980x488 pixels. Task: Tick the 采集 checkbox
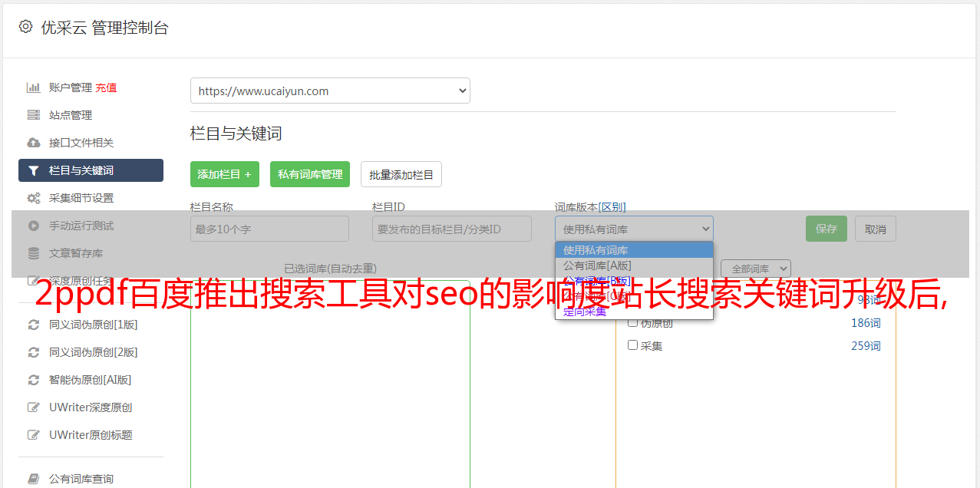point(633,345)
